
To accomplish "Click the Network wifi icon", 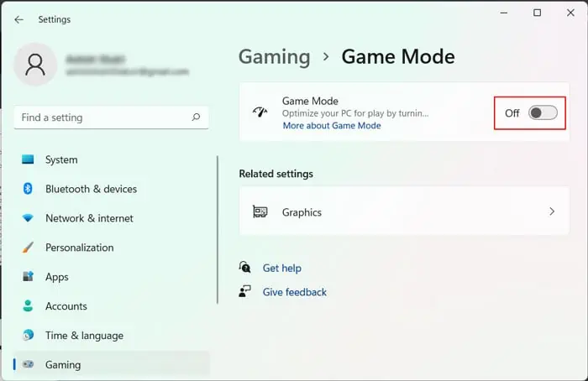I will click(28, 217).
